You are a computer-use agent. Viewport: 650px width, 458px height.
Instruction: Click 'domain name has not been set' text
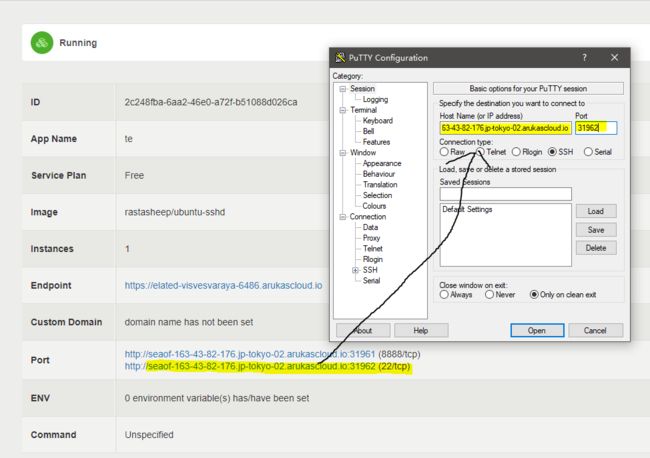click(189, 322)
